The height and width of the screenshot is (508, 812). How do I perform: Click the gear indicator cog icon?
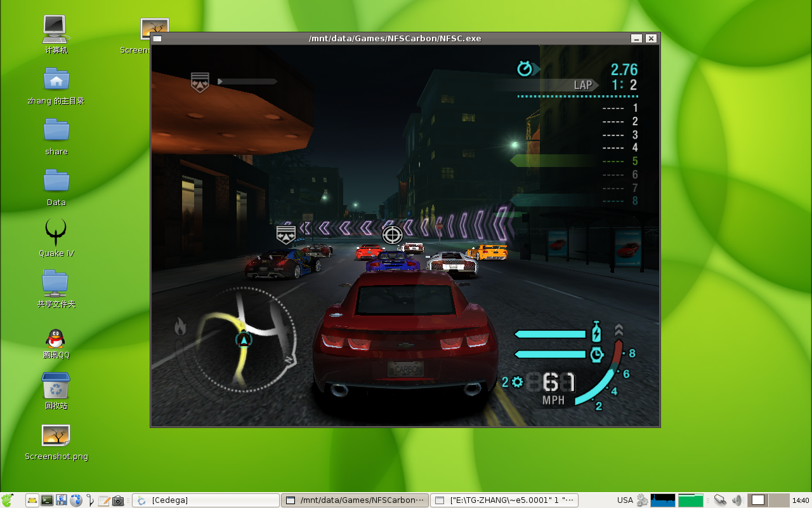[x=517, y=382]
